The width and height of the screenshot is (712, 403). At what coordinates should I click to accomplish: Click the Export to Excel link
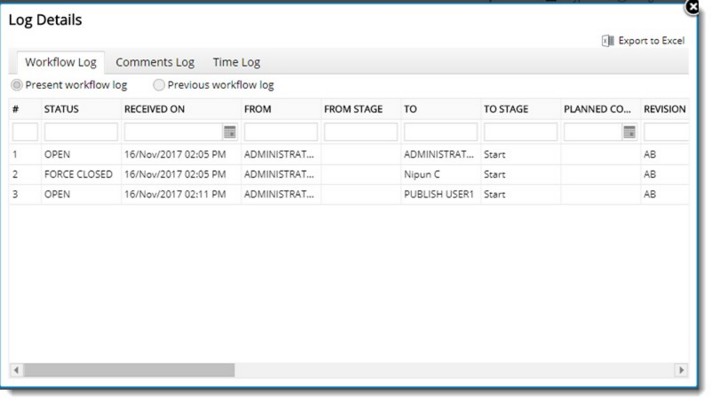(651, 41)
